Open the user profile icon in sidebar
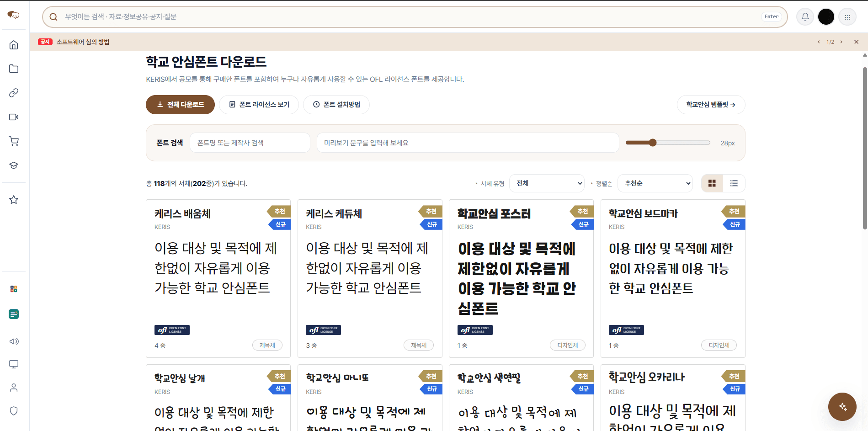The height and width of the screenshot is (431, 868). click(x=14, y=388)
